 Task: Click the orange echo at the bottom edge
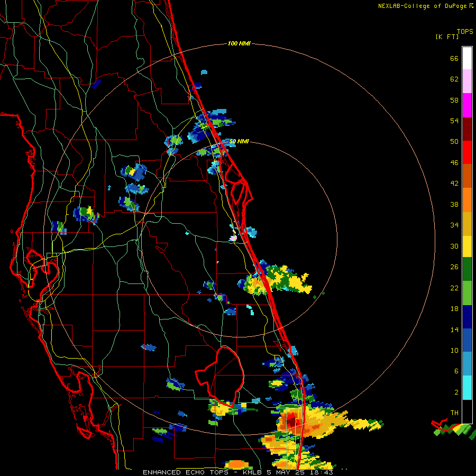(x=237, y=464)
